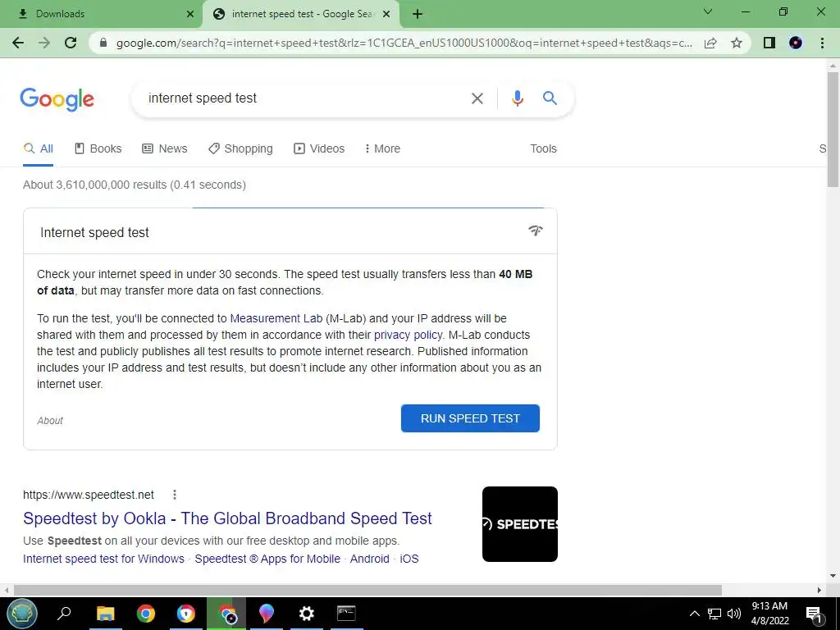Click the About 3,610,000,000 results text

(135, 185)
